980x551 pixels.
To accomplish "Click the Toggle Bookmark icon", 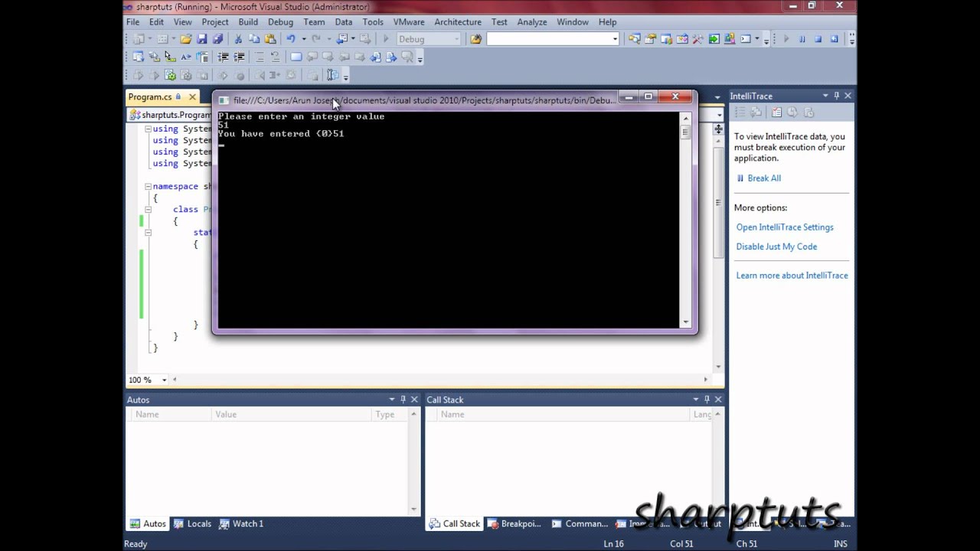I will pos(296,57).
